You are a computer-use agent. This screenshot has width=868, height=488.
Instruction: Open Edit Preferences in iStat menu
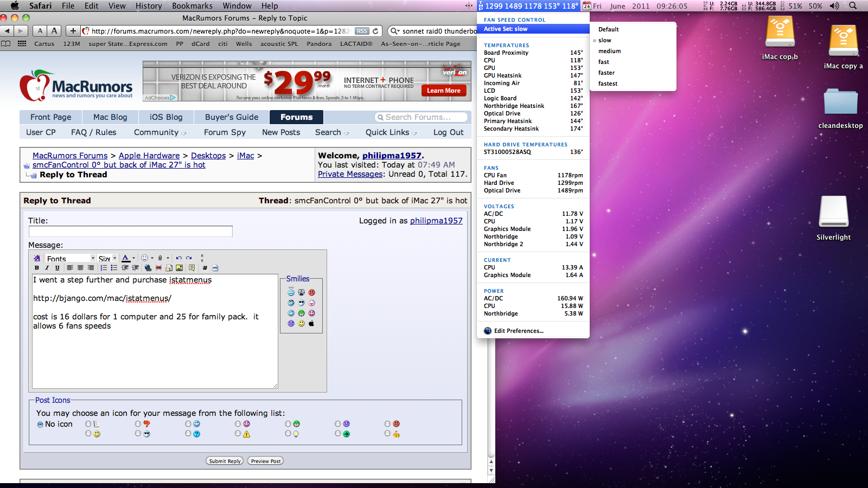(519, 331)
